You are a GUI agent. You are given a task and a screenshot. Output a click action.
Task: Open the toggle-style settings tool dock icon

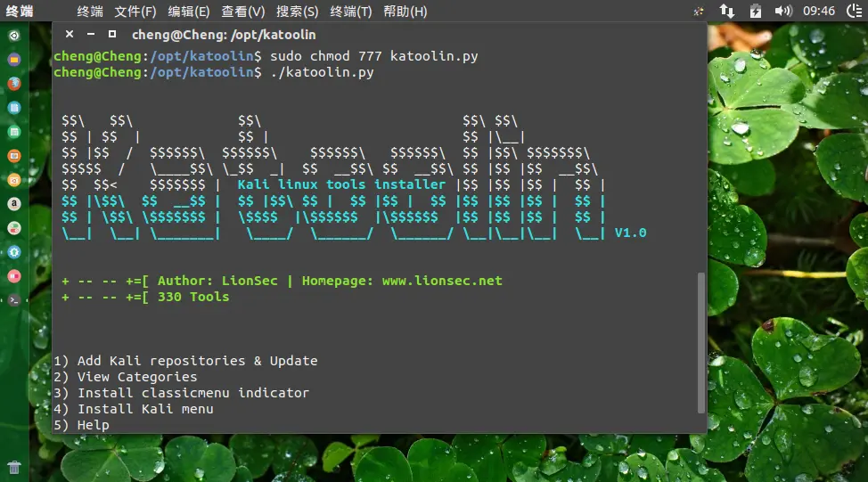[14, 228]
